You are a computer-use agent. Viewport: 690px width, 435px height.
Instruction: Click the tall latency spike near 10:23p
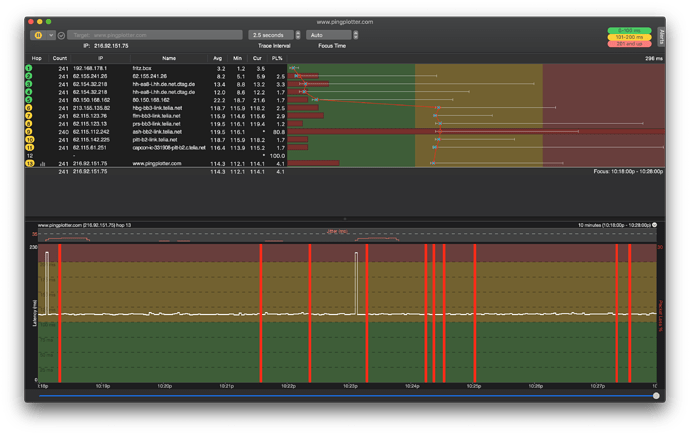click(x=356, y=283)
